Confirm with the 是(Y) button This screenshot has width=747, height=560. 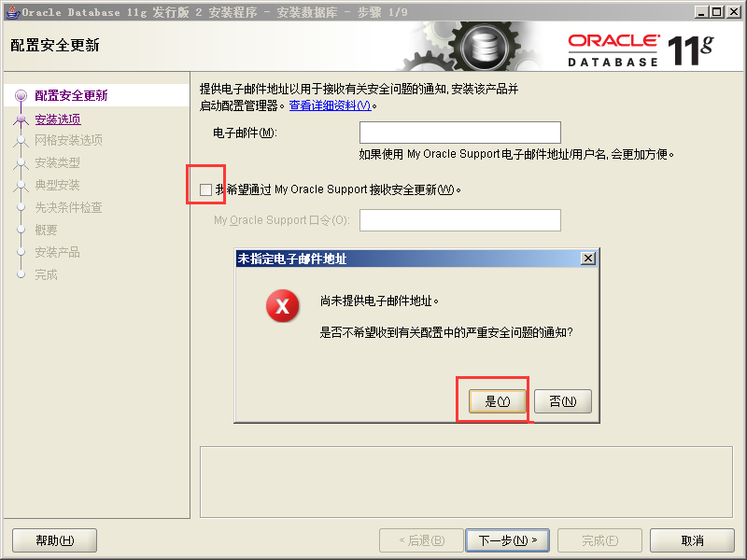[498, 401]
